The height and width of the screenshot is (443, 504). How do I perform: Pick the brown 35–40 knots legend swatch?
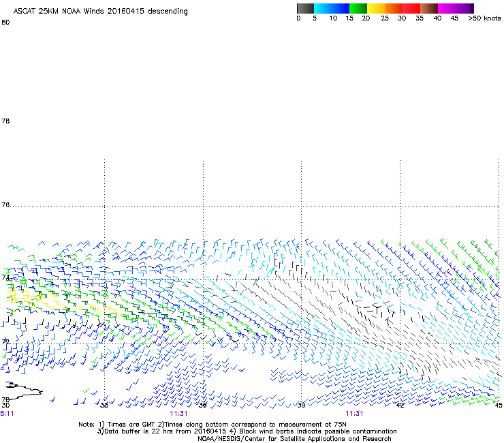point(429,8)
